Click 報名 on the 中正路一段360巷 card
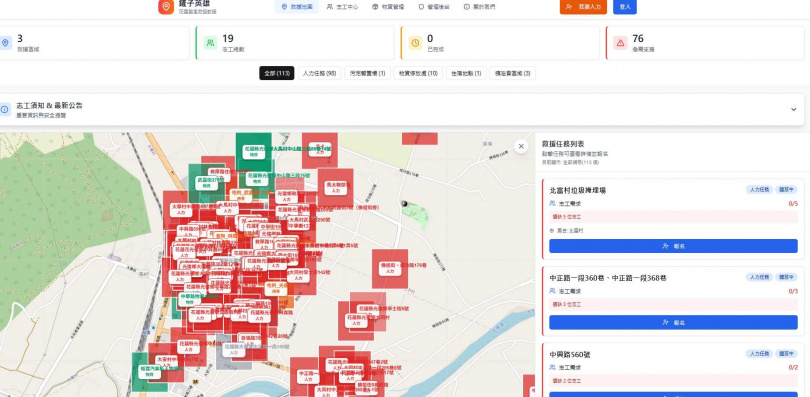The height and width of the screenshot is (397, 810). (673, 322)
